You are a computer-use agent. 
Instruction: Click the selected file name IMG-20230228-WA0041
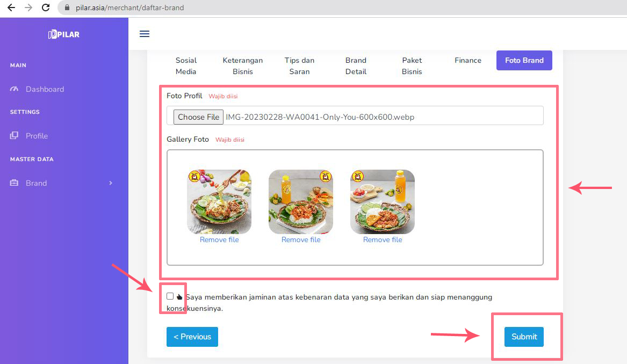(x=320, y=117)
